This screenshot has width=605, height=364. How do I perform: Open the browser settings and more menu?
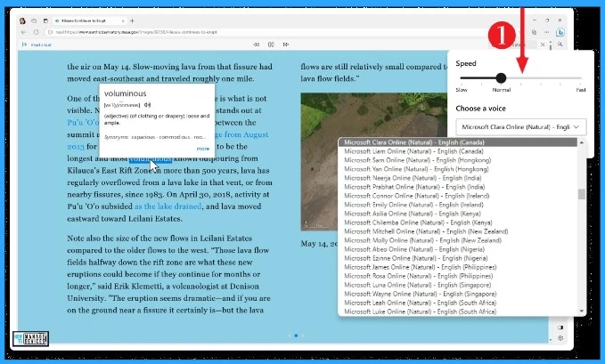pyautogui.click(x=547, y=32)
